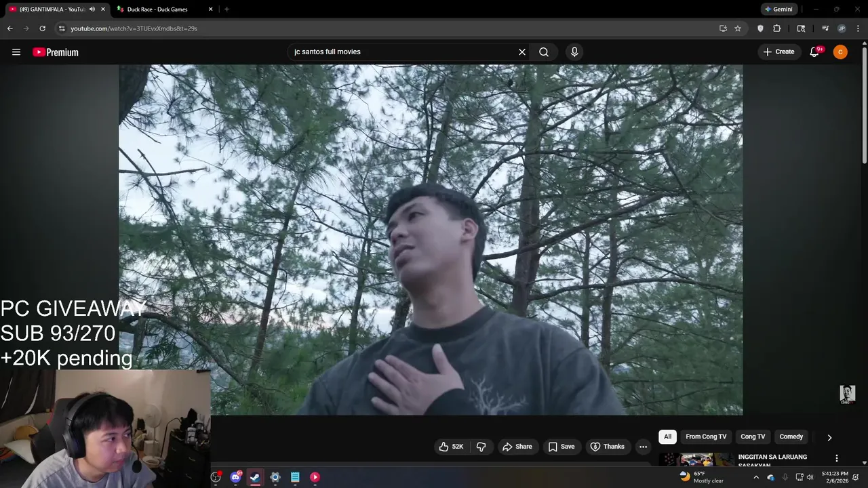Screen dimensions: 868x488
Task: Reload the current page
Action: pyautogui.click(x=42, y=28)
